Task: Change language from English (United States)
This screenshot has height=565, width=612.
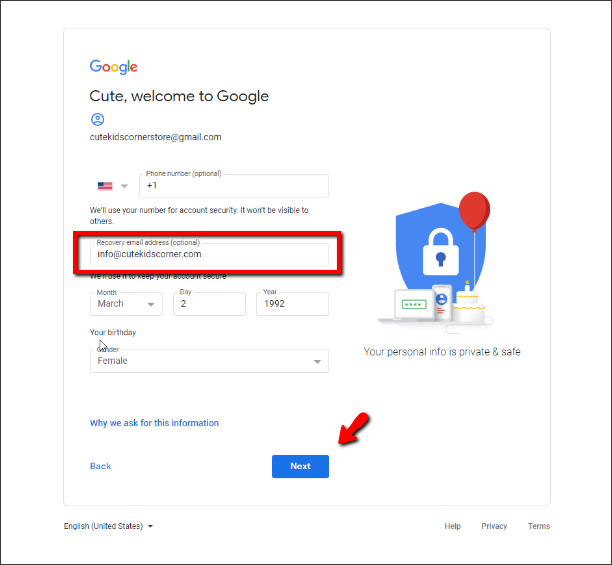Action: (x=108, y=526)
